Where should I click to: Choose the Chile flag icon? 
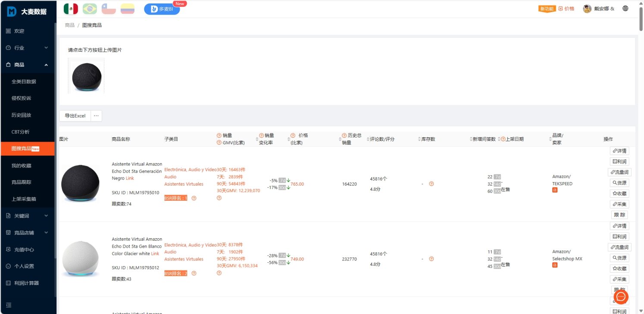click(109, 9)
